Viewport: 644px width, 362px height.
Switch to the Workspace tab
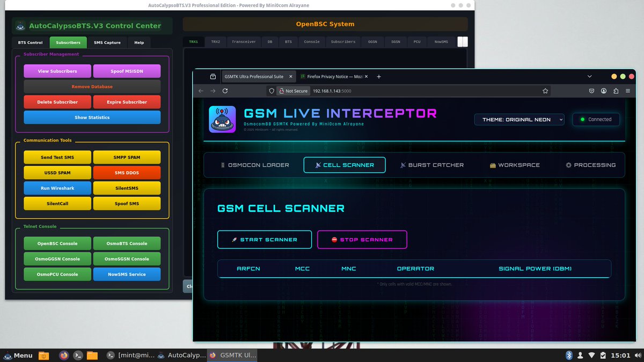click(515, 165)
